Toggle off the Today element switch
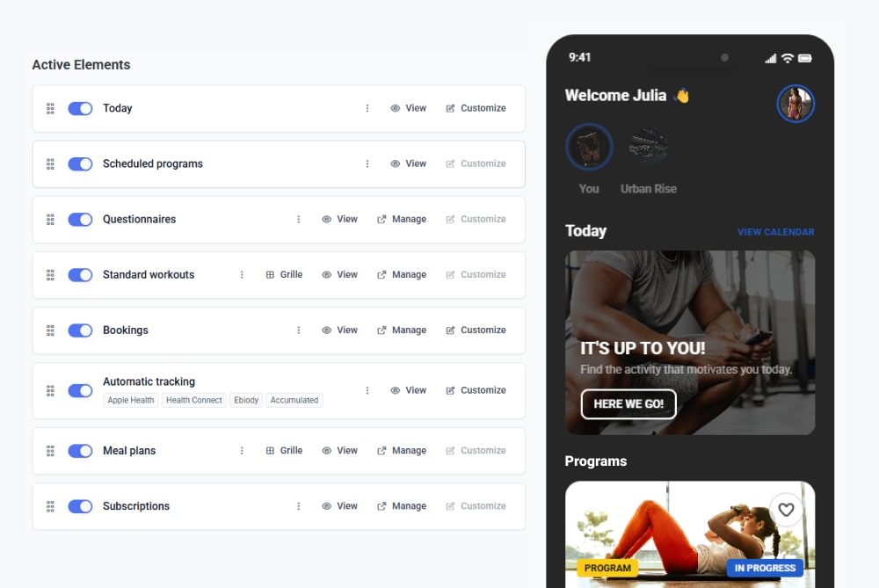The height and width of the screenshot is (588, 879). click(x=80, y=109)
